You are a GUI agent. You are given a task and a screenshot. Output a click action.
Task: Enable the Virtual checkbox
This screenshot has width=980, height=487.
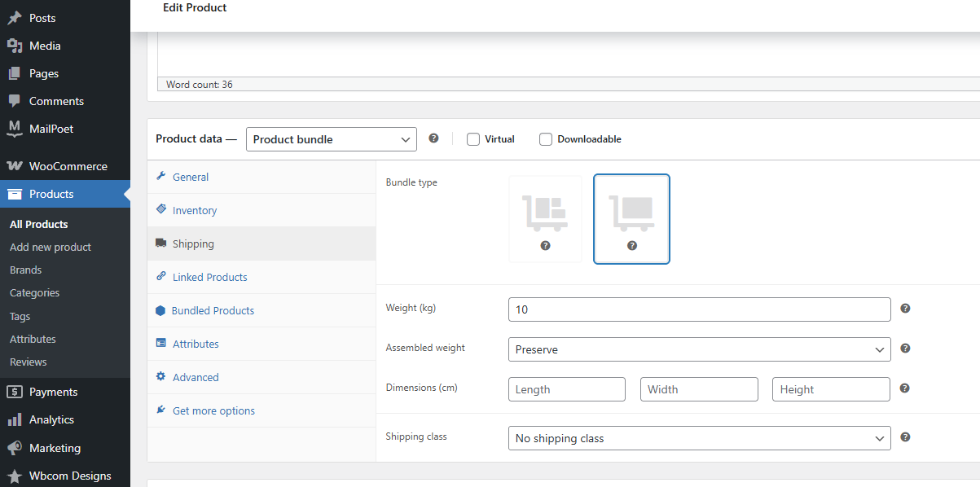click(472, 138)
